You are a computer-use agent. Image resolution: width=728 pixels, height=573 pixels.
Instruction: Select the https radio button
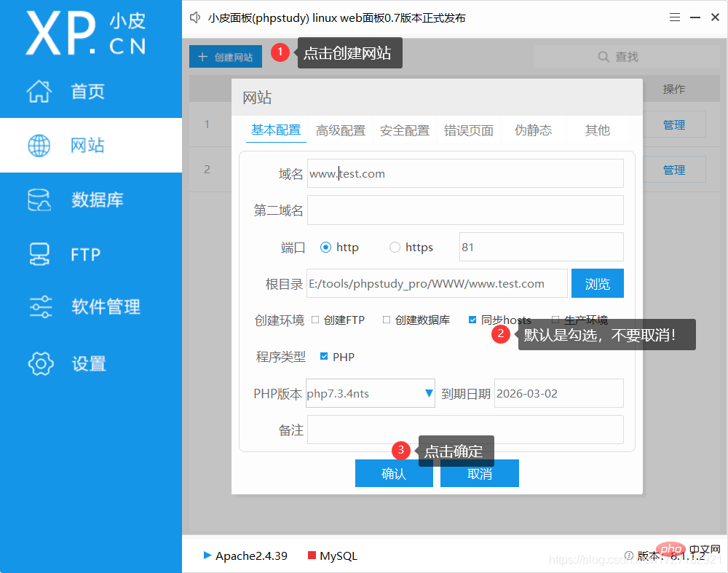coord(395,247)
